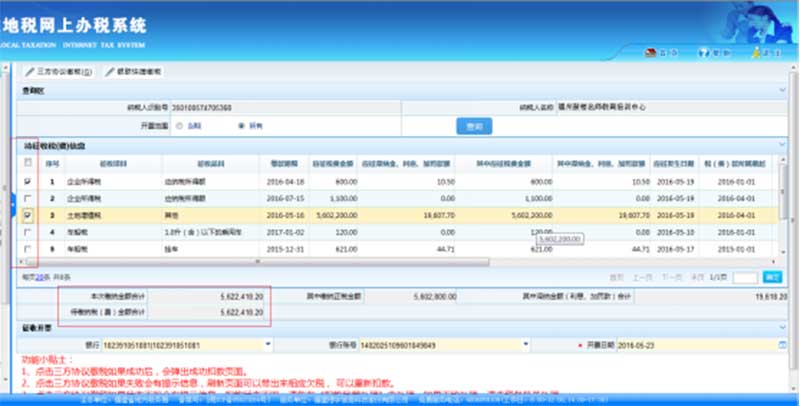Collapse the 查询区 panel
Screen dimensions: 800x406
point(781,89)
